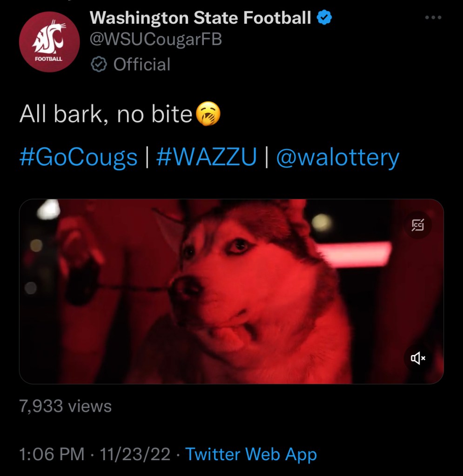Click the Washington State Football display name

click(x=200, y=18)
